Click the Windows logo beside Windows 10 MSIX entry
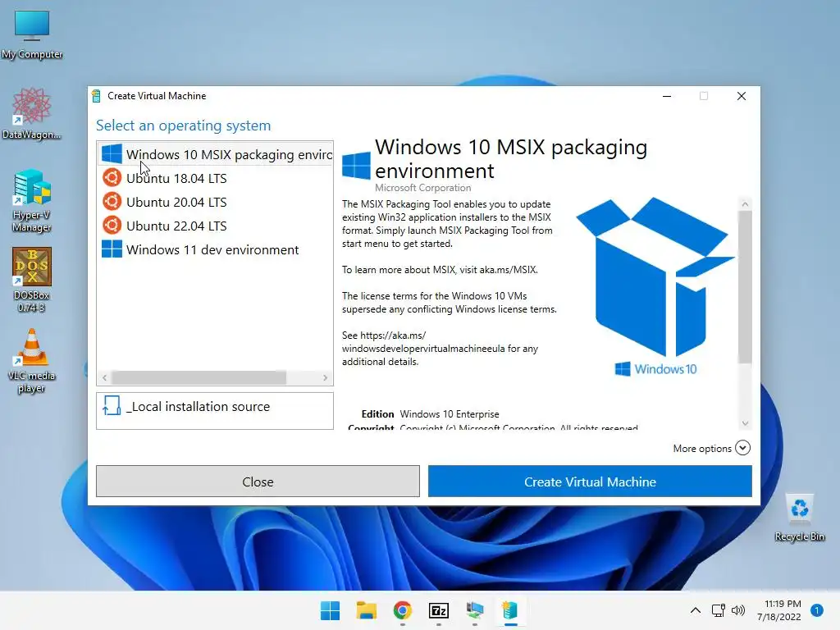The width and height of the screenshot is (840, 630). click(112, 153)
